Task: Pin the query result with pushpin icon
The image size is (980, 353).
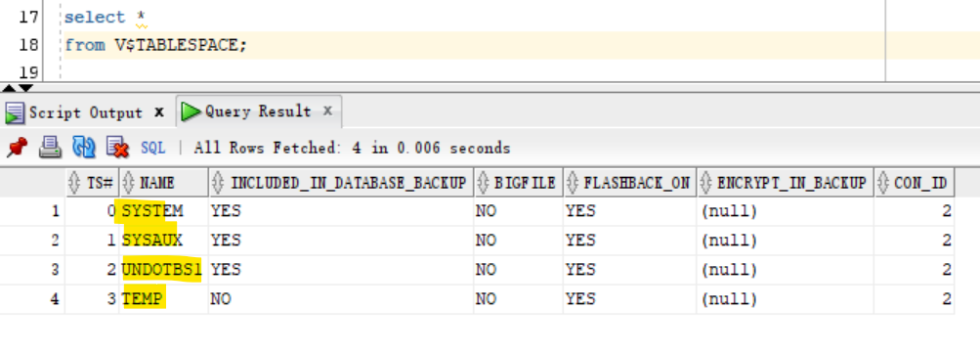Action: pyautogui.click(x=17, y=148)
